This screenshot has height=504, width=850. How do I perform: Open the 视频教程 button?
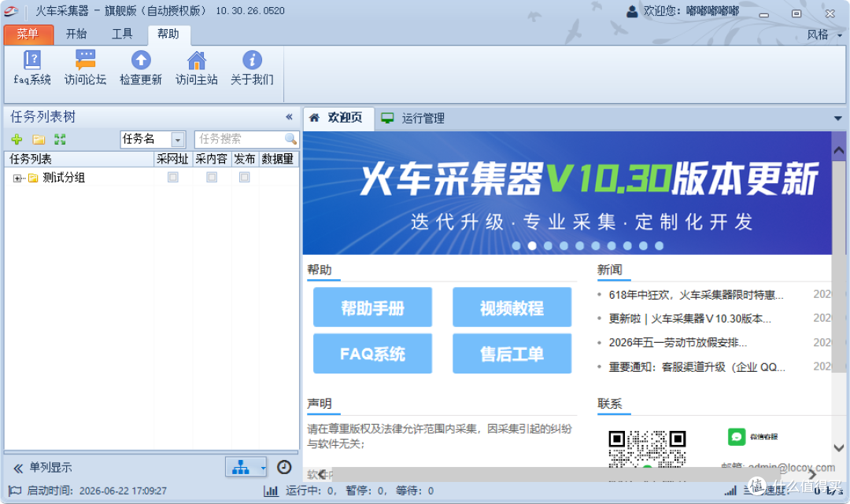(512, 307)
